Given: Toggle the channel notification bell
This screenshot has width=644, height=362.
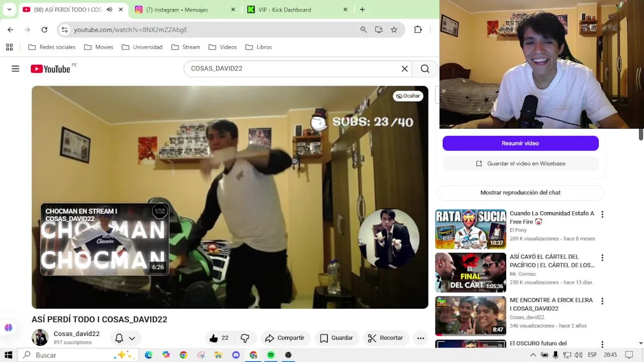Looking at the screenshot, I should tap(119, 338).
